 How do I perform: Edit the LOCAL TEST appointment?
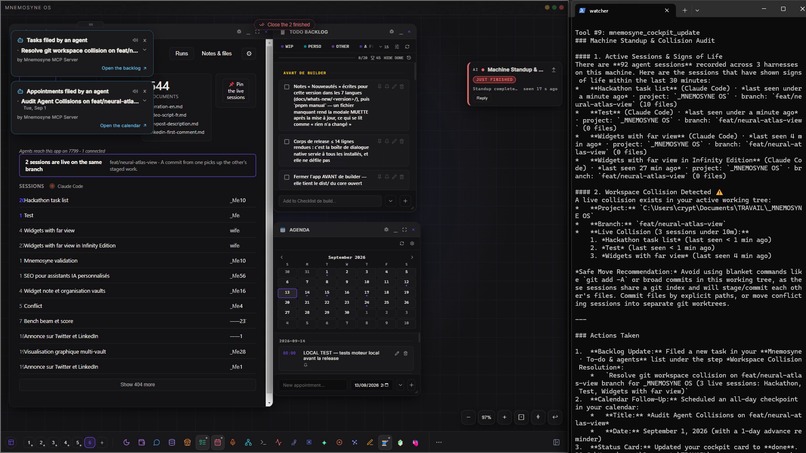397,353
